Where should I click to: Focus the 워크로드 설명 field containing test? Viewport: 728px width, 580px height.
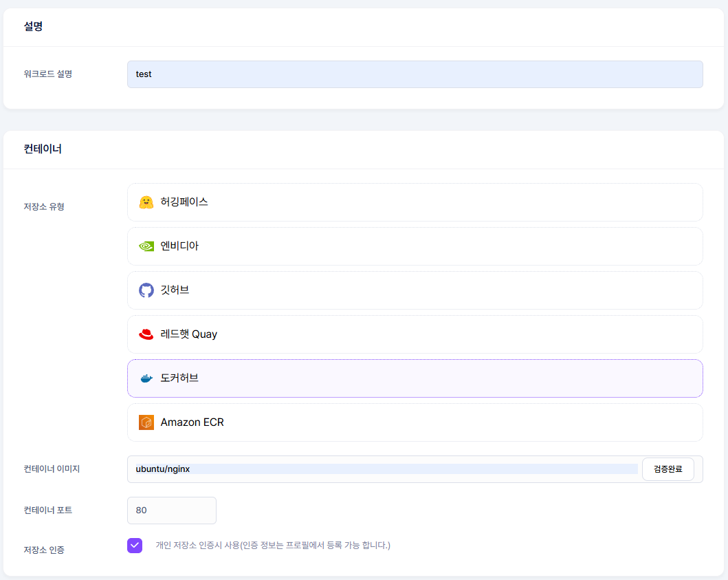415,74
